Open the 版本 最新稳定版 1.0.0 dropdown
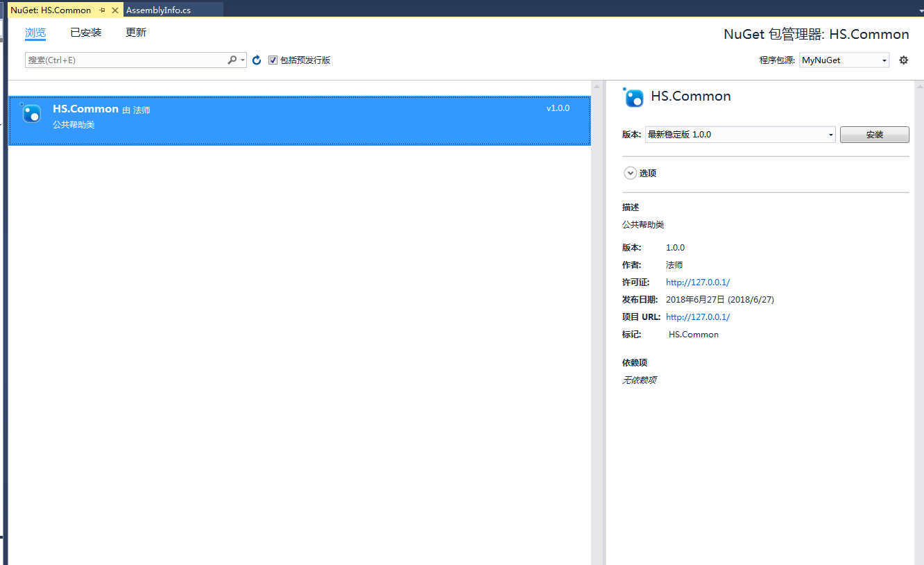 (740, 135)
